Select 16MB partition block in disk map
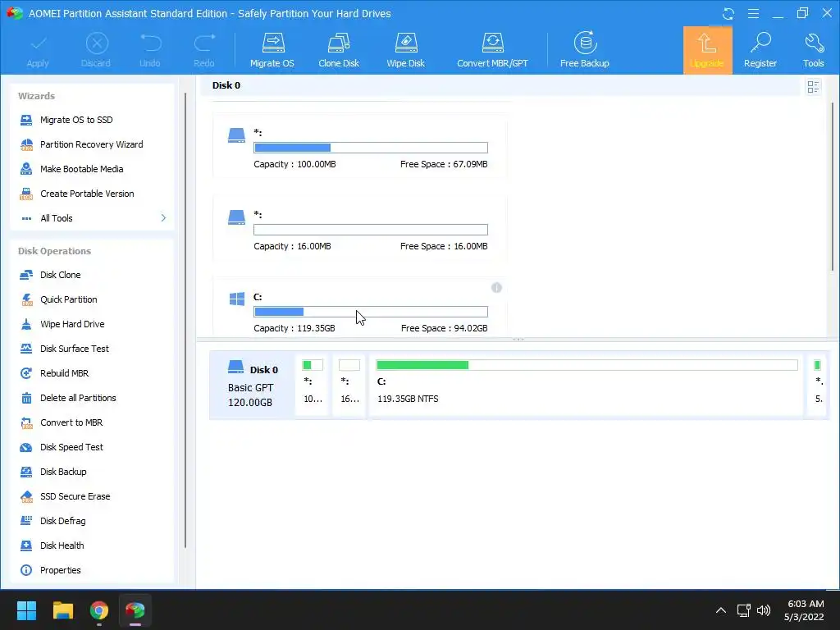Viewport: 840px width, 630px height. click(349, 386)
